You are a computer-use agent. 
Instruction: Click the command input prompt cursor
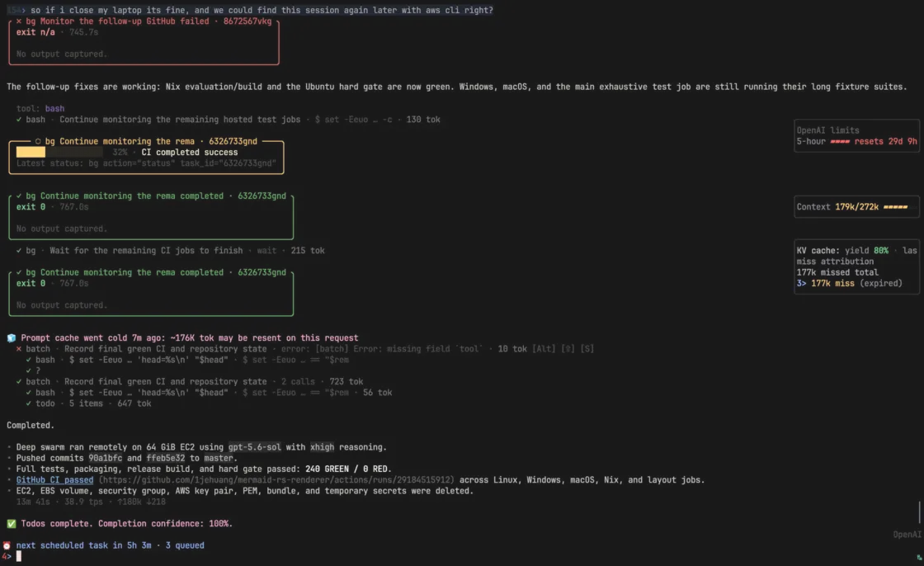19,556
